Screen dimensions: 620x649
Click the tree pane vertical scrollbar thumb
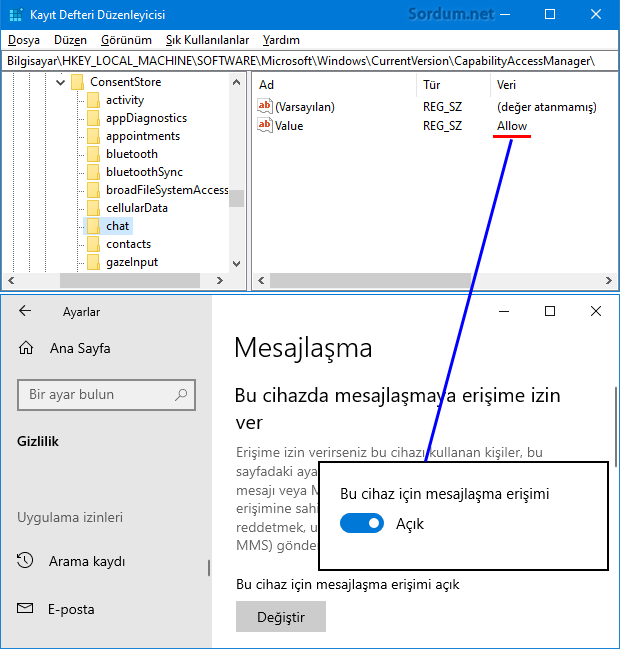click(x=236, y=198)
